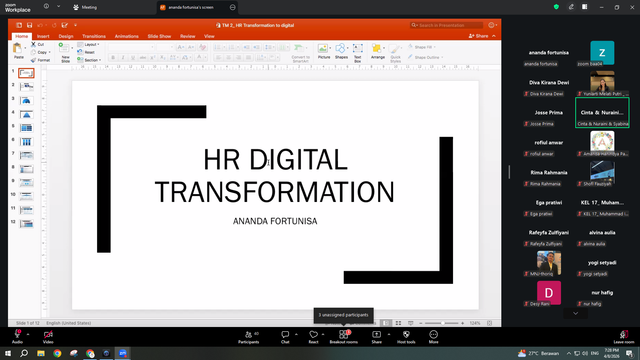Click fit slide to window icon
Viewport: 640px width, 360px height.
(489, 323)
